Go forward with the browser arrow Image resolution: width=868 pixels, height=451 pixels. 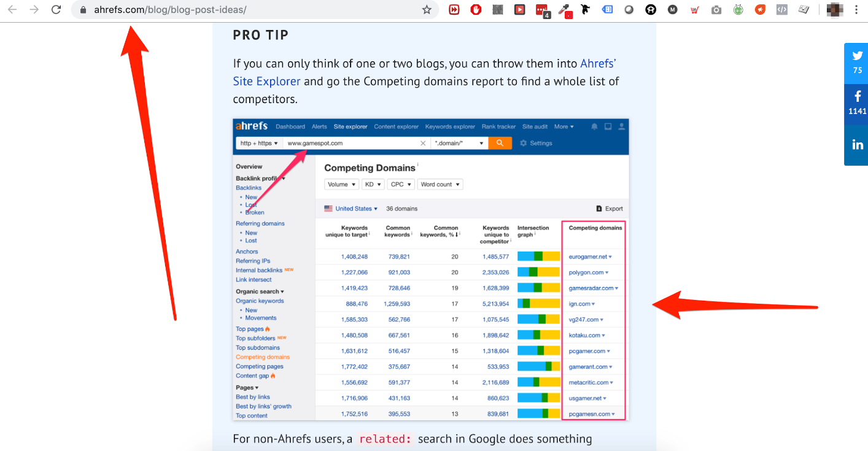(x=34, y=10)
